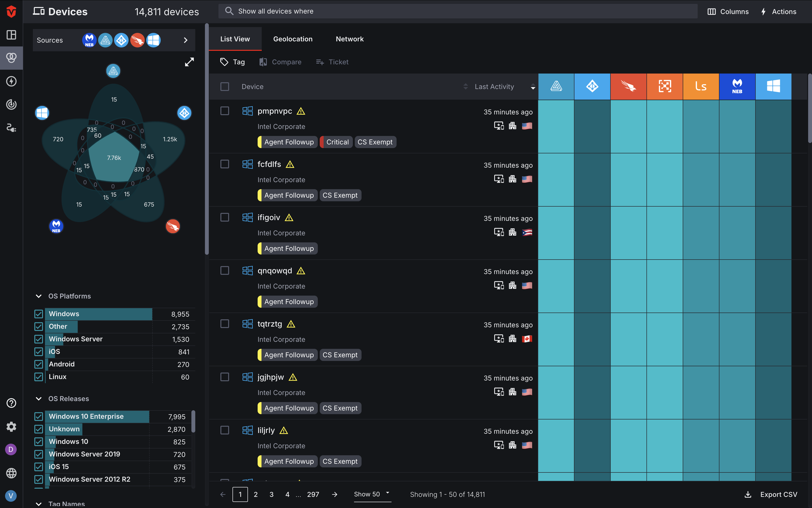The width and height of the screenshot is (812, 508).
Task: Click the Lansweeper Ls column header
Action: pos(701,86)
